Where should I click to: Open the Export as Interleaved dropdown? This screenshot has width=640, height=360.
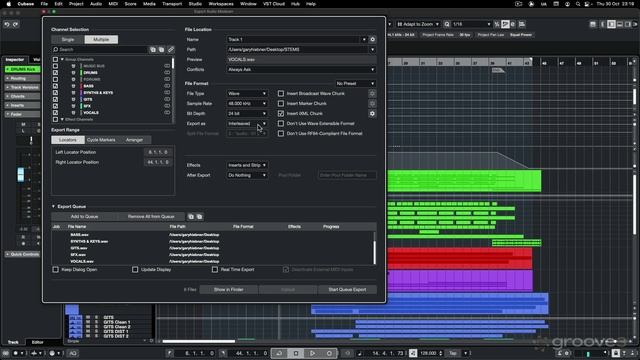(247, 123)
